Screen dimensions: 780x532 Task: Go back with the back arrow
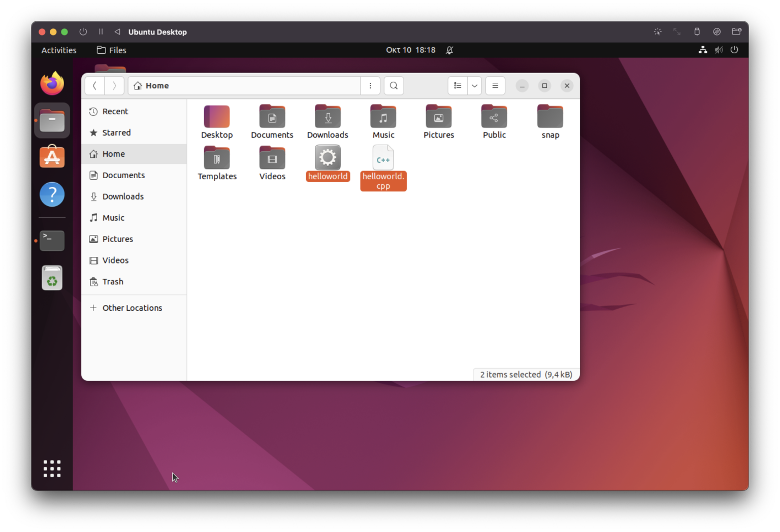(x=94, y=86)
